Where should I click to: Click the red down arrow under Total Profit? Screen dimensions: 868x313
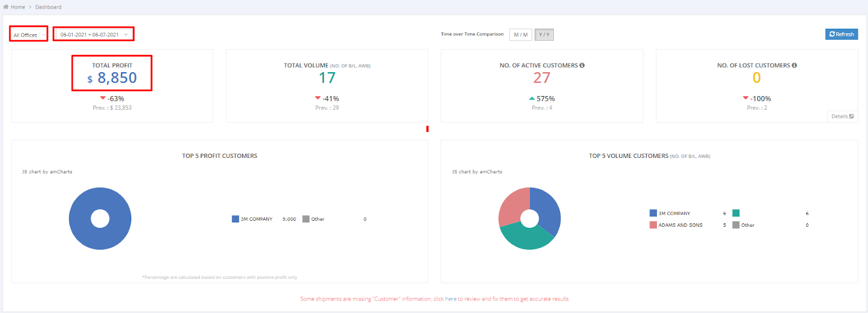(x=103, y=98)
